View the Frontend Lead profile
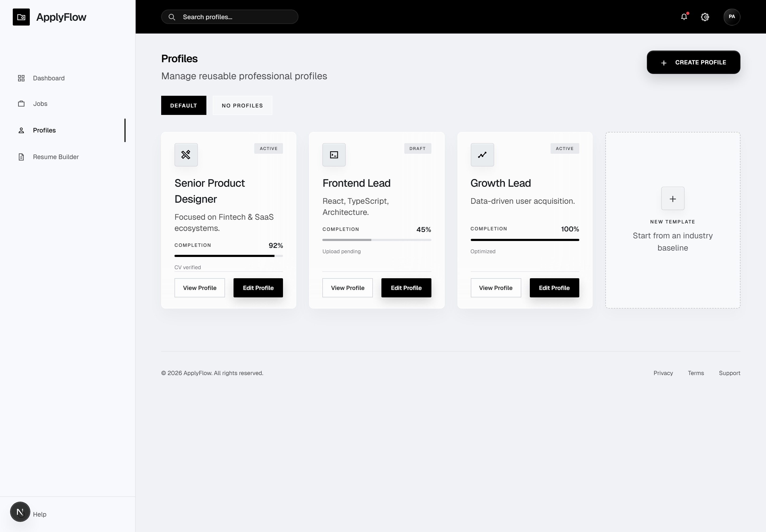766x532 pixels. 347,288
